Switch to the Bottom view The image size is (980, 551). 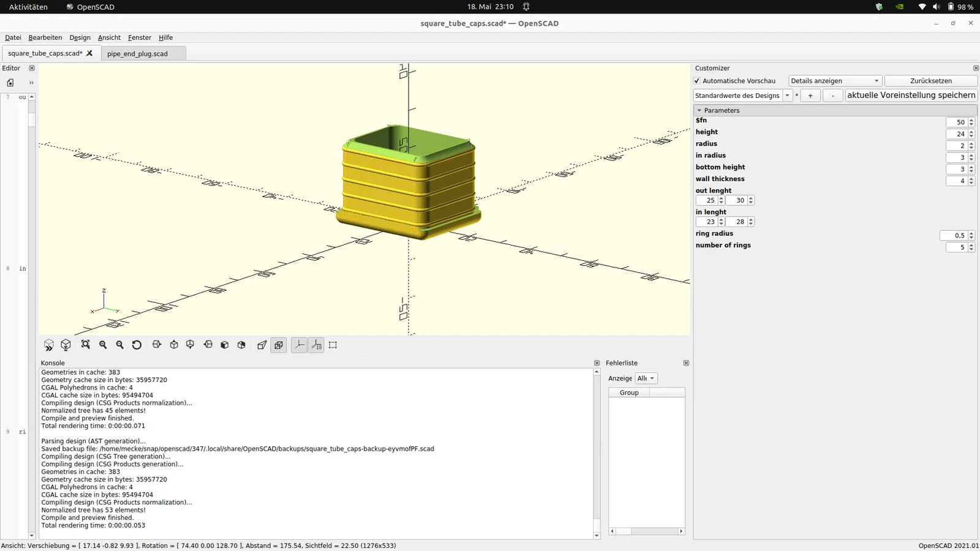(190, 345)
